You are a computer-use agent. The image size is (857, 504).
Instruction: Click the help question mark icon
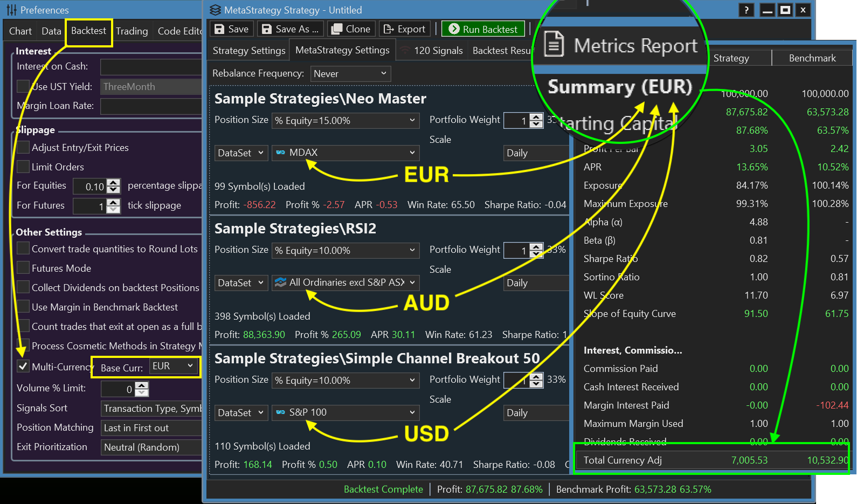[746, 10]
